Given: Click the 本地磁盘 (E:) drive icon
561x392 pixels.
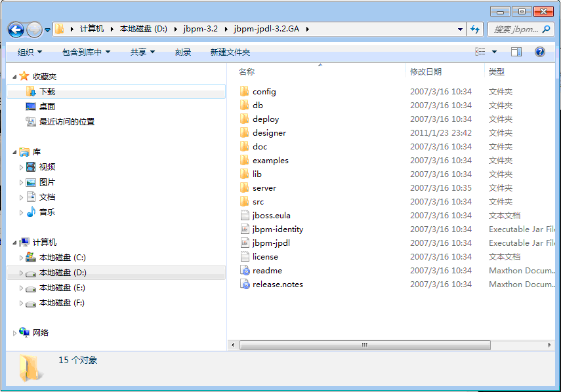Looking at the screenshot, I should tap(31, 288).
